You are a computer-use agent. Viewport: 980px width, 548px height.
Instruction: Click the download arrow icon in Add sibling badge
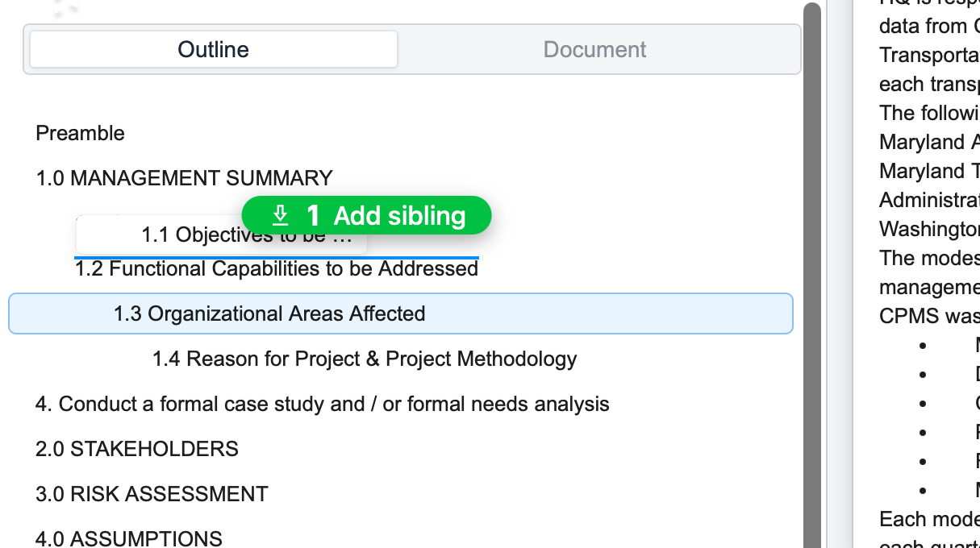click(280, 215)
